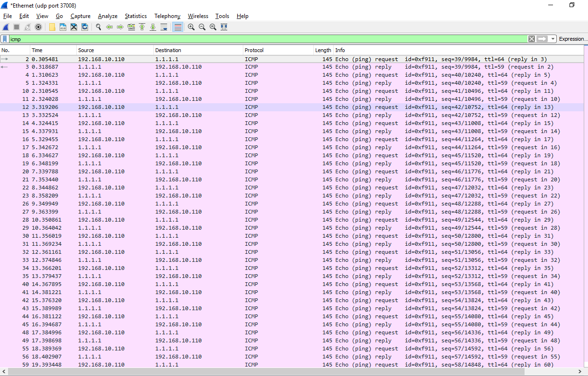Go back in packet history
Screen dimensions: 588x376
coord(109,27)
